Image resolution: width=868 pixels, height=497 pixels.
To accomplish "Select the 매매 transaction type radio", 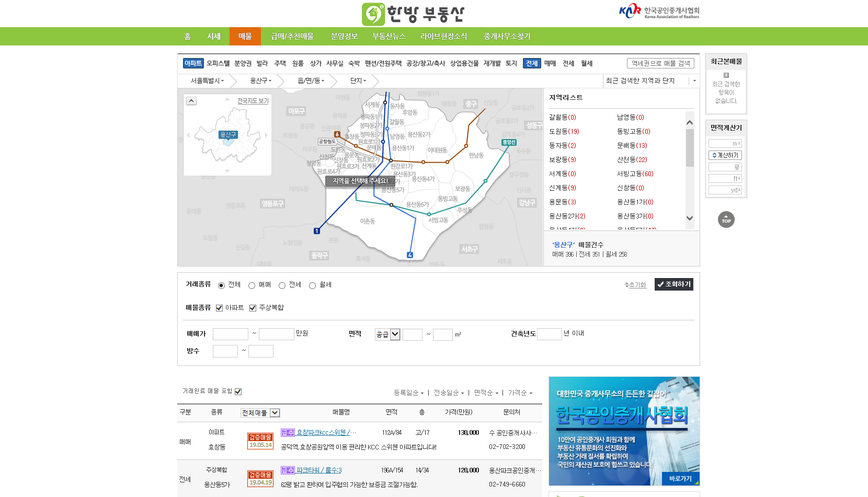I will tap(252, 285).
